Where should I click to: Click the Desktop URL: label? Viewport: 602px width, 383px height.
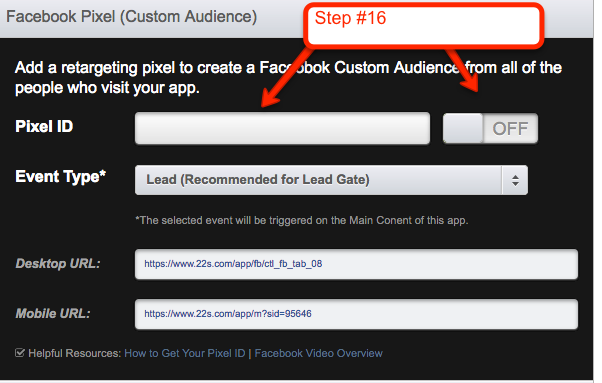click(58, 264)
